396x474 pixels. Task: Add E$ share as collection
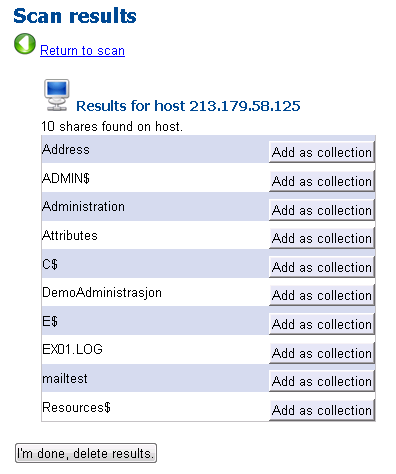click(x=322, y=324)
